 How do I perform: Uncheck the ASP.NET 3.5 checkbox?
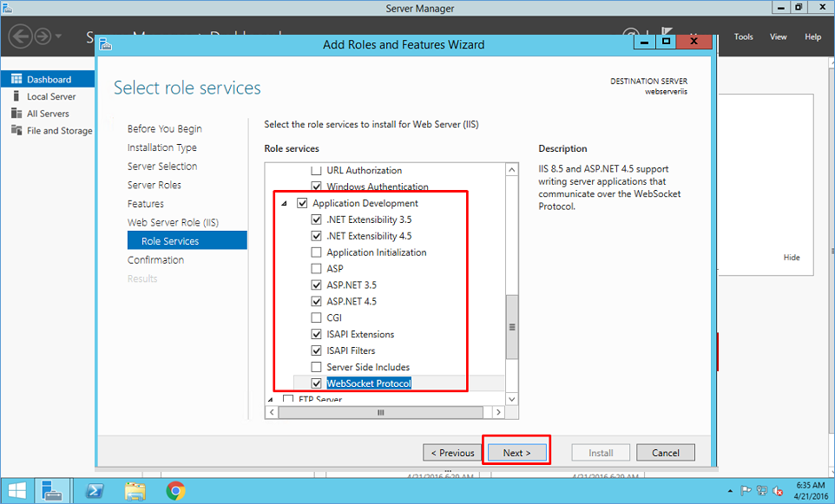tap(316, 285)
